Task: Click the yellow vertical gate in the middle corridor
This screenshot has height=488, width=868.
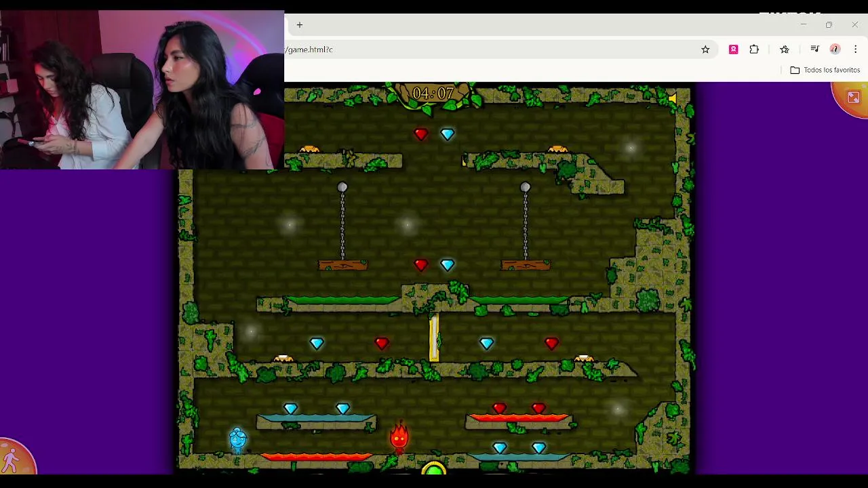Action: pos(434,338)
